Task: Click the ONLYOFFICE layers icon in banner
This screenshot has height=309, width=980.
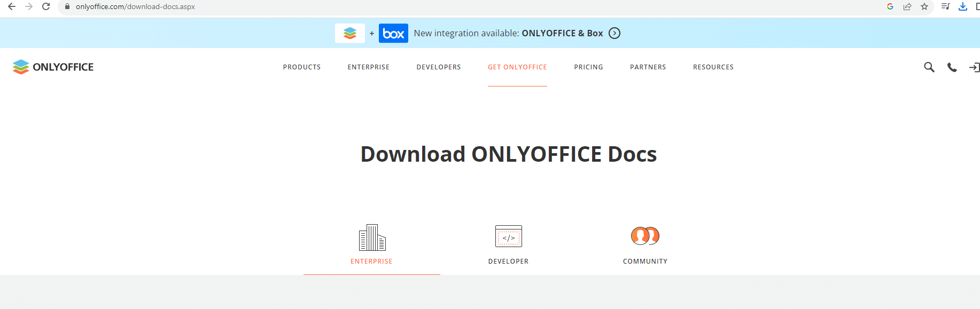Action: (x=350, y=33)
